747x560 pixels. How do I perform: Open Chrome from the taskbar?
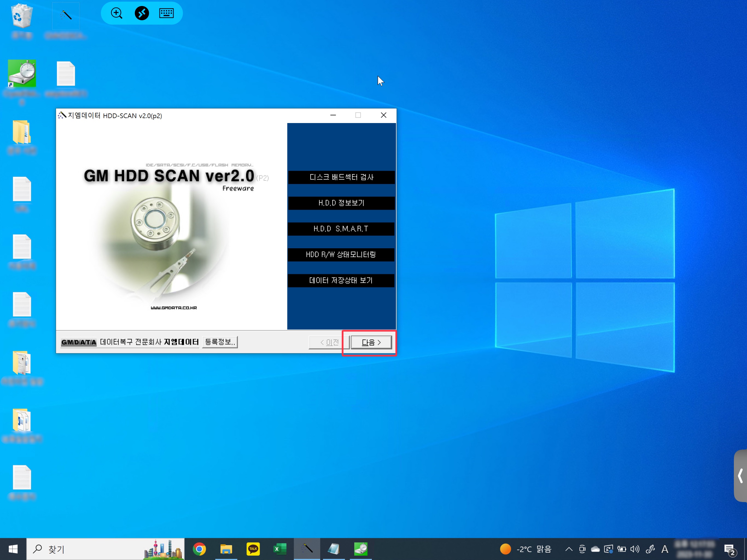point(200,549)
